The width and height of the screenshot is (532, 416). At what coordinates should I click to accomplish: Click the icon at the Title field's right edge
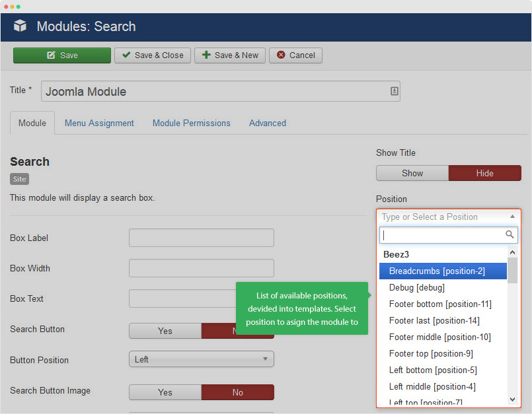(x=395, y=90)
